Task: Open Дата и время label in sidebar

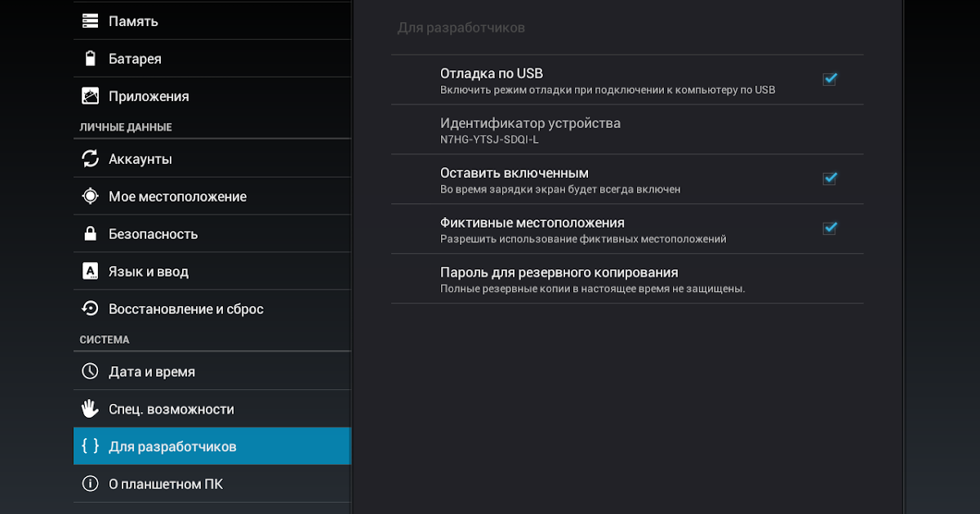Action: [x=152, y=372]
